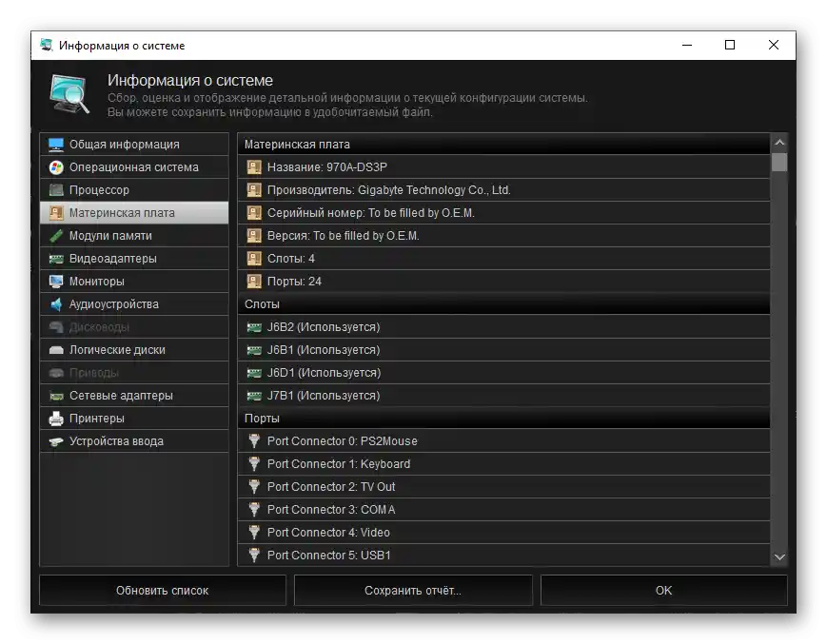
Task: Click the drive icon beside Логические диски
Action: pos(56,350)
